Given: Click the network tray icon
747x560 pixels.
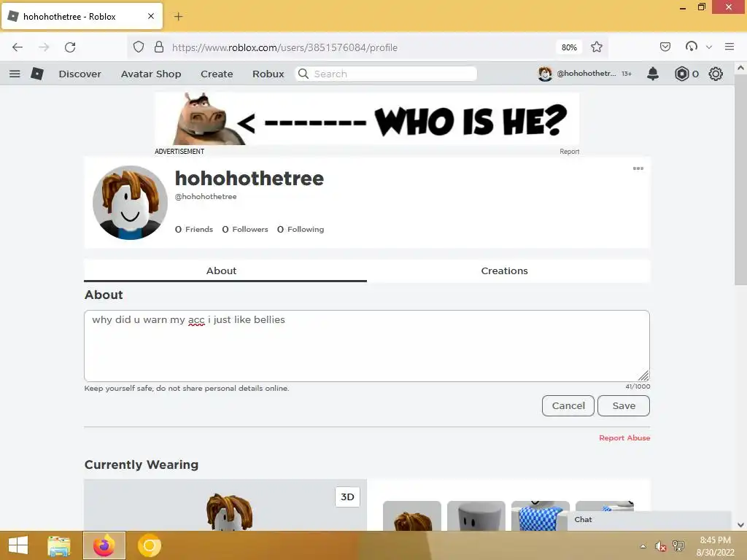Looking at the screenshot, I should click(x=678, y=545).
